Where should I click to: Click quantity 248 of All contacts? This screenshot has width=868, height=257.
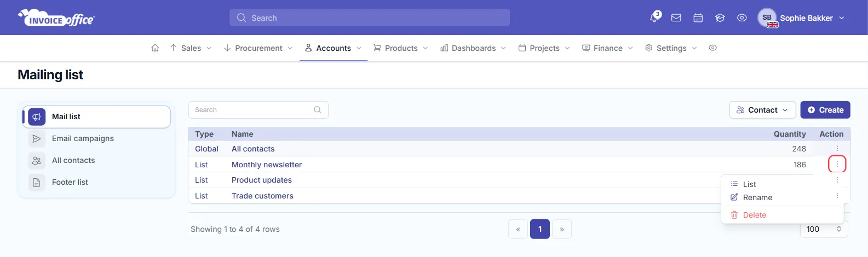click(799, 149)
